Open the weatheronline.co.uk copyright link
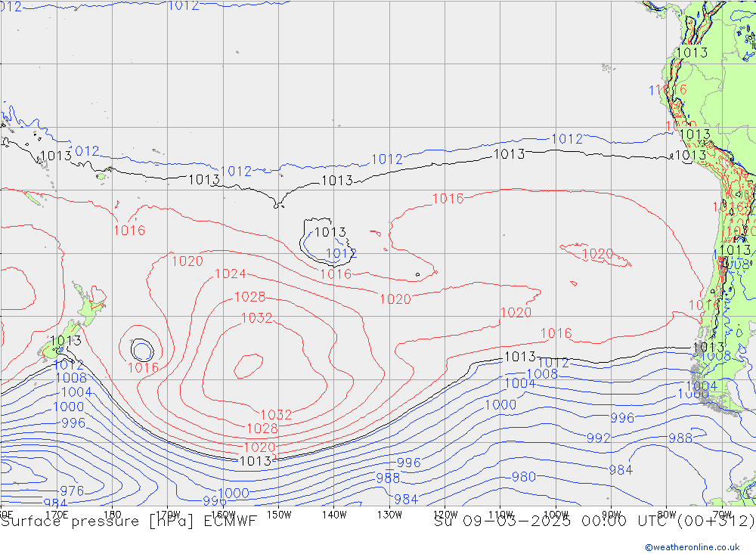Screen dimensions: 756x554 [x=692, y=547]
